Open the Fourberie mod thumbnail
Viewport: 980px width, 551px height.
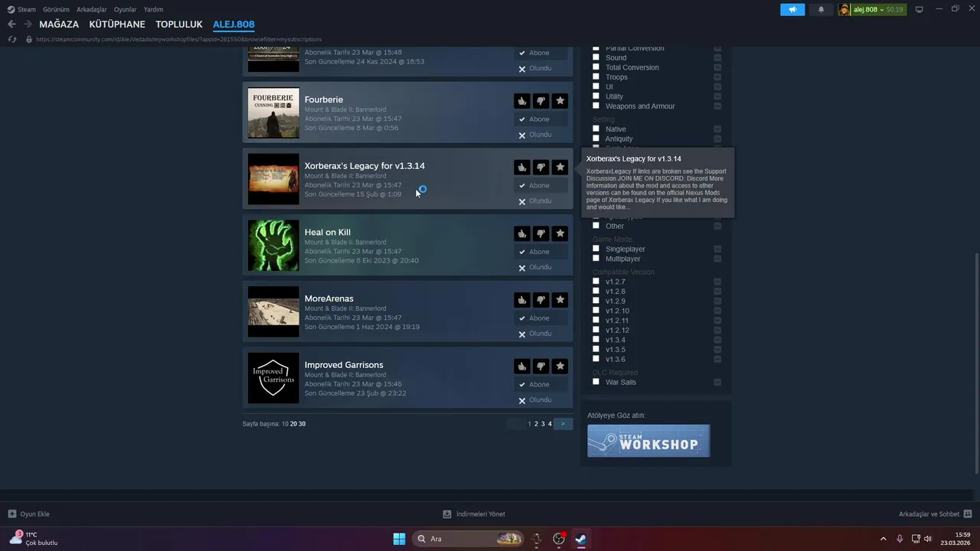(273, 112)
